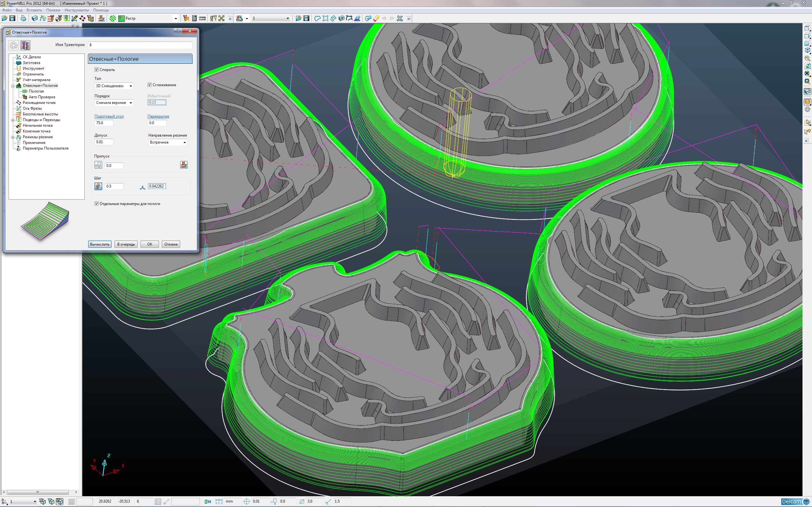The width and height of the screenshot is (812, 507).
Task: Open the Вставить menu
Action: pyautogui.click(x=34, y=10)
